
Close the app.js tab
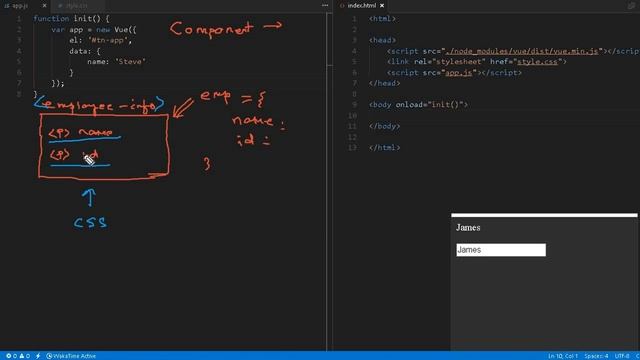(44, 6)
